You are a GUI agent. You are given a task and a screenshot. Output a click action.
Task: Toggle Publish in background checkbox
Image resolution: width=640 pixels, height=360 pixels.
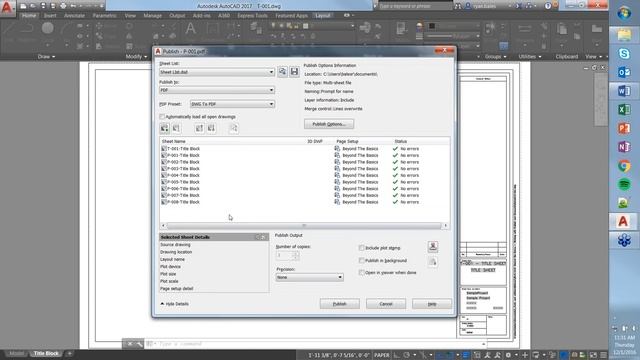pyautogui.click(x=361, y=260)
